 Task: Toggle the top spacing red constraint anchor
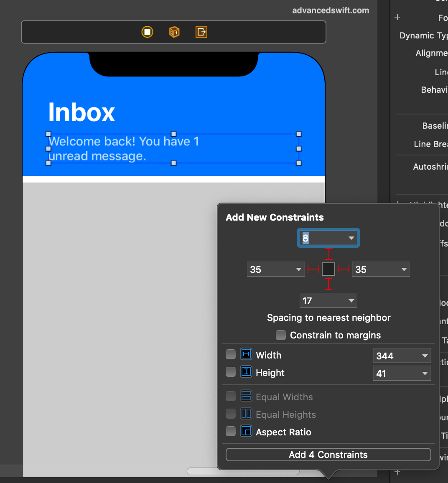(328, 253)
